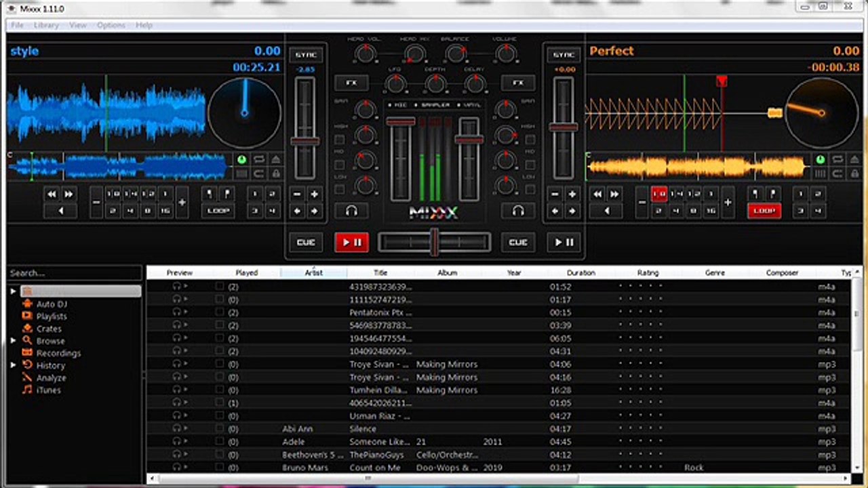Open Playlists in the library sidebar
This screenshot has height=488, width=868.
click(x=51, y=316)
